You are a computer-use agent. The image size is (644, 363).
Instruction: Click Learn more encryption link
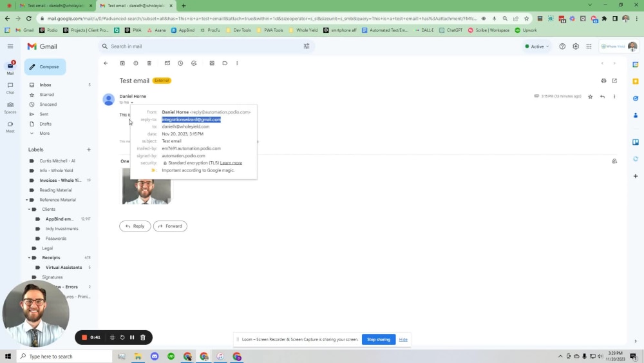[231, 162]
